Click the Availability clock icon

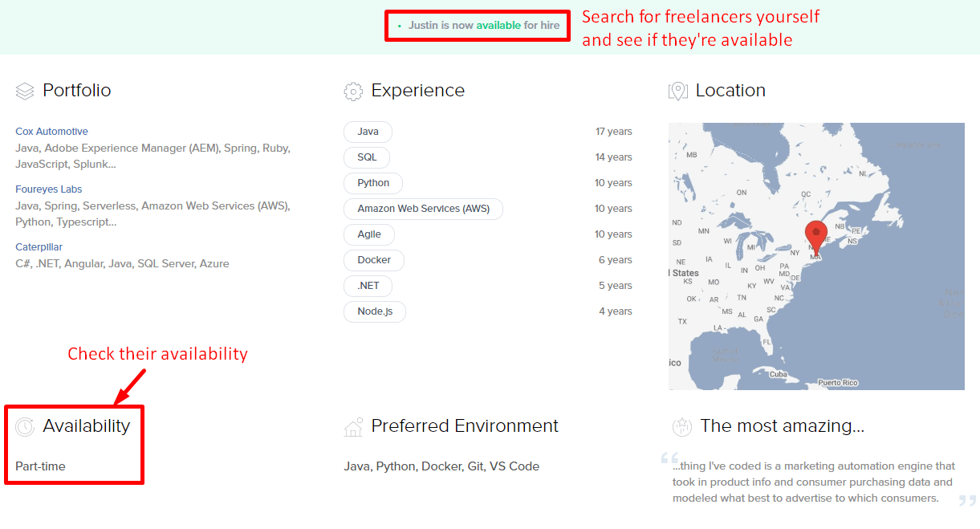[x=25, y=426]
